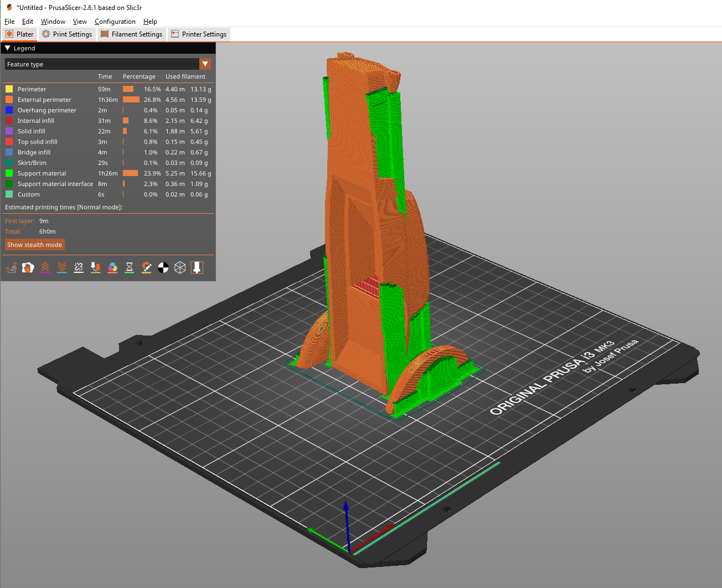Screen dimensions: 722x588
Task: Toggle Top solid infill red swatch
Action: click(x=9, y=142)
